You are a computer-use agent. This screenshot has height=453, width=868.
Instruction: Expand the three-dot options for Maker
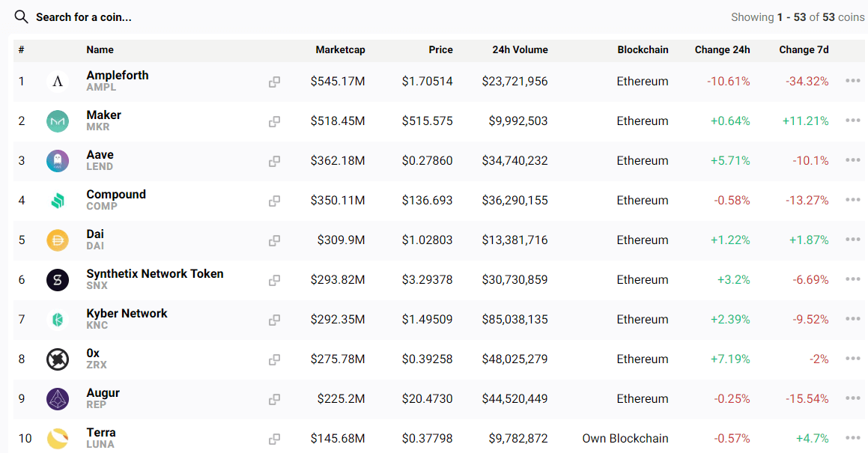[x=852, y=121]
